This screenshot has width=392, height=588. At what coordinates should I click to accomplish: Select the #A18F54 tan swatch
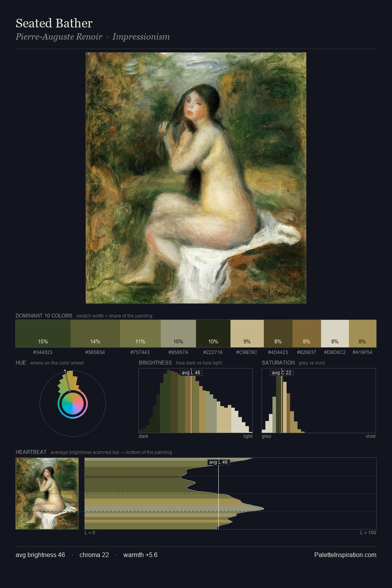pos(363,334)
